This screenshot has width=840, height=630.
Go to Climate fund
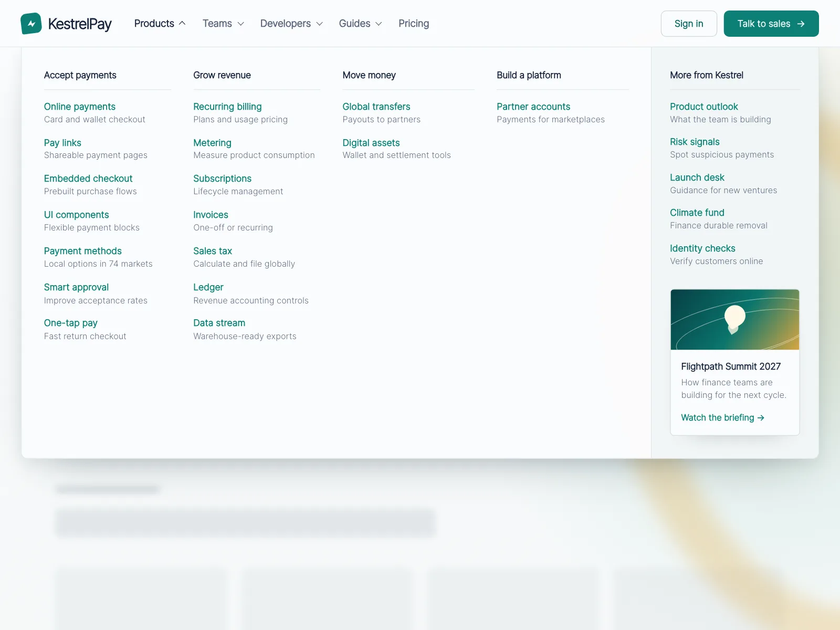tap(697, 213)
